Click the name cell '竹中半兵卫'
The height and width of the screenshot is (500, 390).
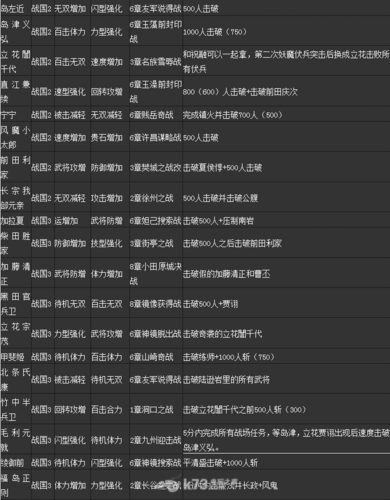click(x=15, y=410)
